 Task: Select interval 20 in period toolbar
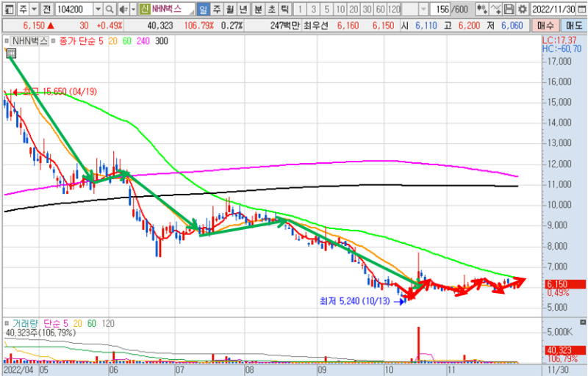pos(354,9)
